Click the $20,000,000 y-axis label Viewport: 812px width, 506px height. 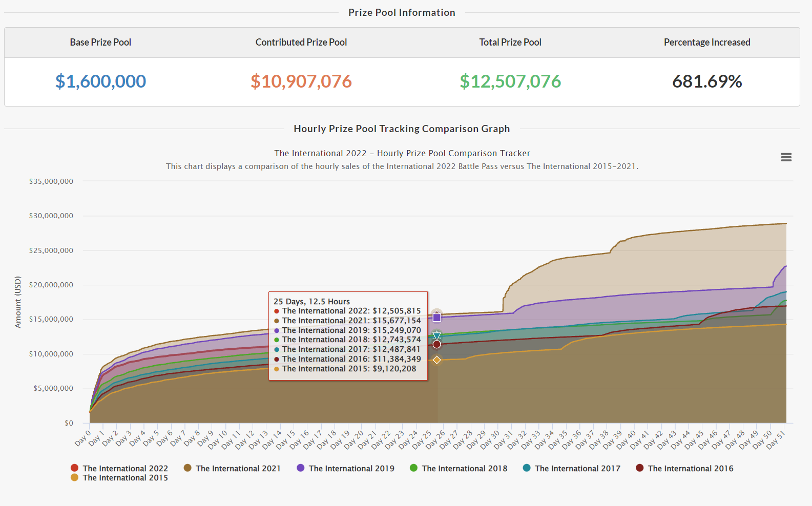(51, 285)
